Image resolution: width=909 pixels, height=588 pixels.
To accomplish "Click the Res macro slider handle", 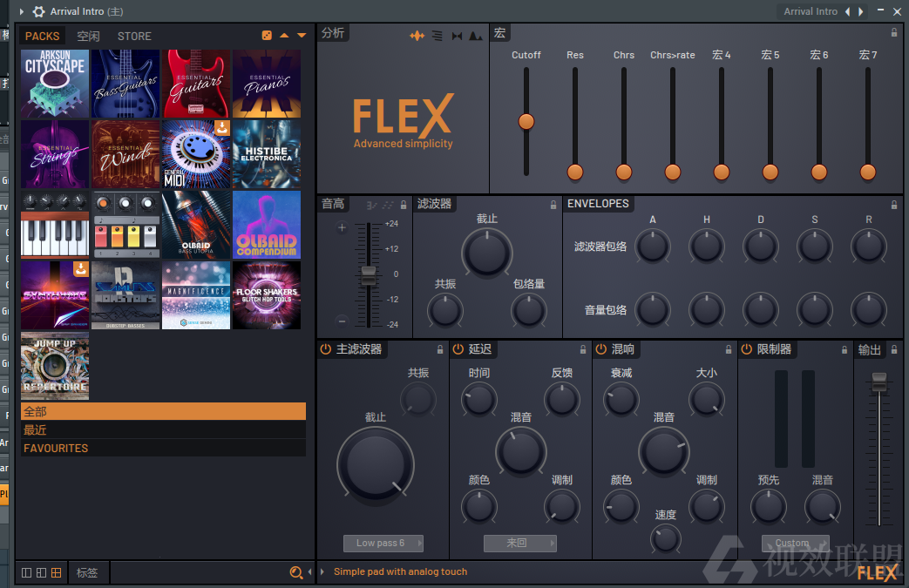I will pos(575,172).
